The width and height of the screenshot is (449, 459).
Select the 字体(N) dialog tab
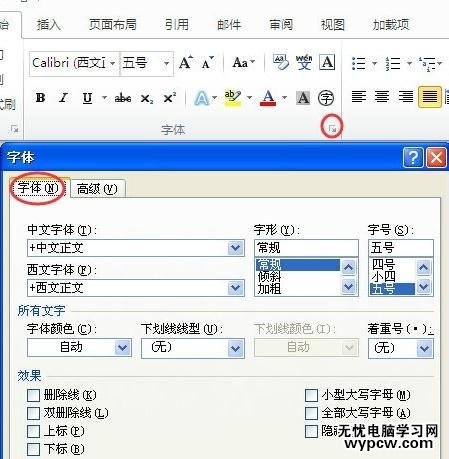pos(38,188)
